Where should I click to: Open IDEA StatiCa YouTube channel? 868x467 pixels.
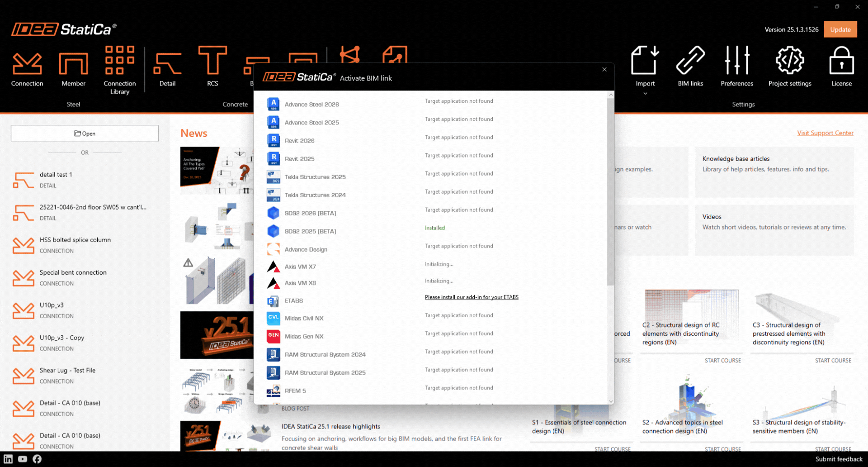[x=23, y=459]
